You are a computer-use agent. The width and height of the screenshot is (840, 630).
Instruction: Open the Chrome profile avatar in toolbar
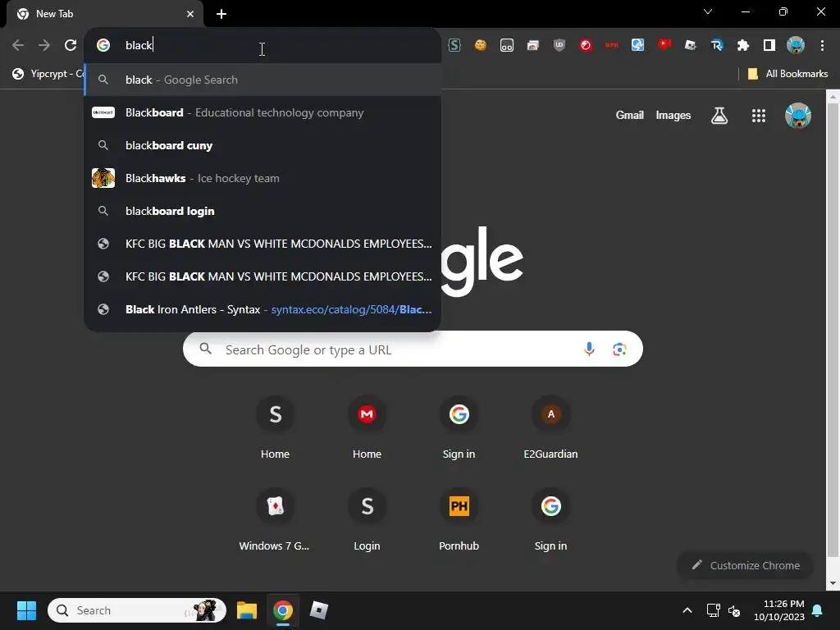[x=796, y=46]
